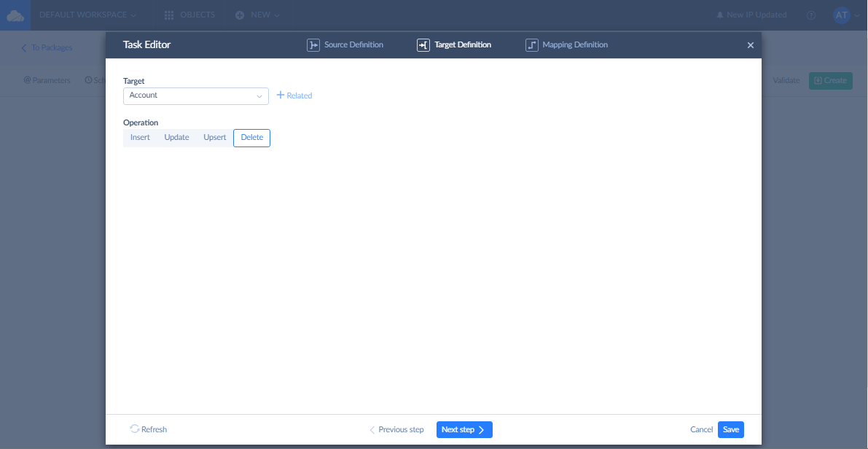Select the Insert operation

[x=140, y=138]
